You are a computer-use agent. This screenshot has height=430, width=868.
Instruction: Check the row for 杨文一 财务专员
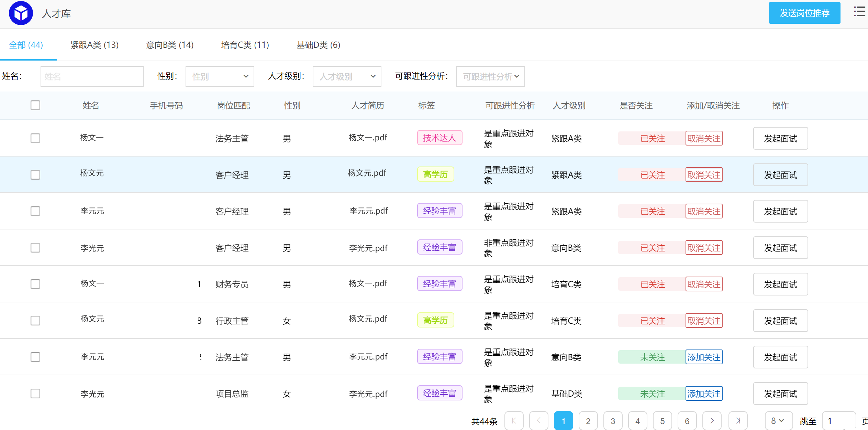(35, 284)
